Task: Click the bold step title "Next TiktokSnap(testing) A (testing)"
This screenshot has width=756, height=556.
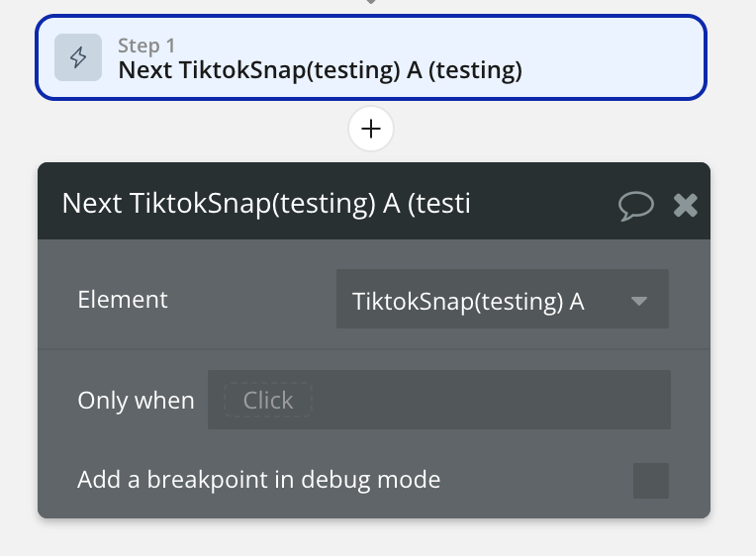Action: tap(320, 70)
